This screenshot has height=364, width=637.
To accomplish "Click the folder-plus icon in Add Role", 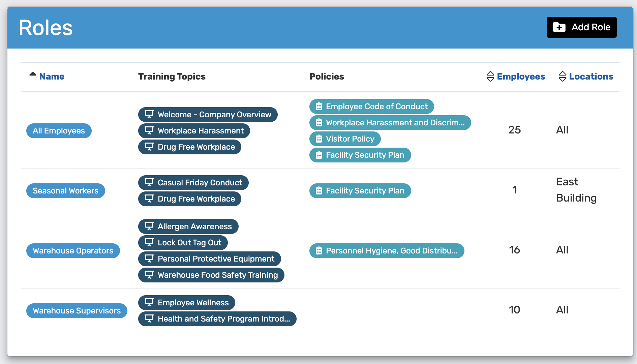I will click(559, 27).
